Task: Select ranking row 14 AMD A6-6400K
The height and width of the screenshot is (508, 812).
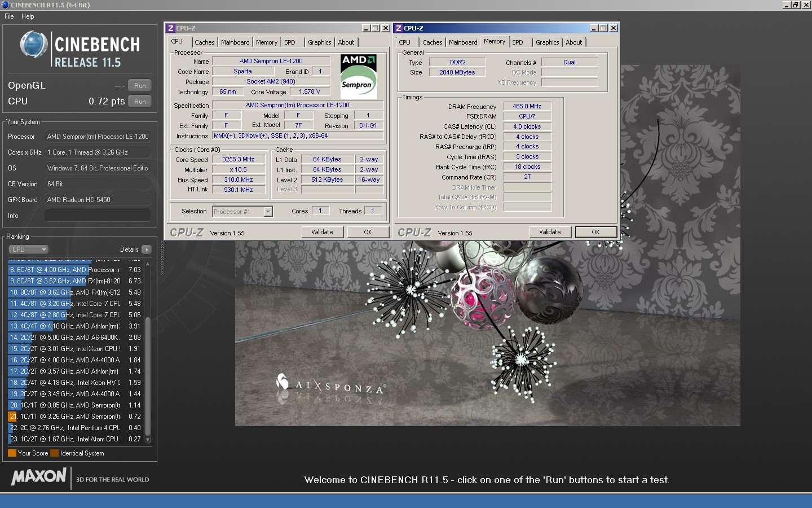Action: coord(76,338)
